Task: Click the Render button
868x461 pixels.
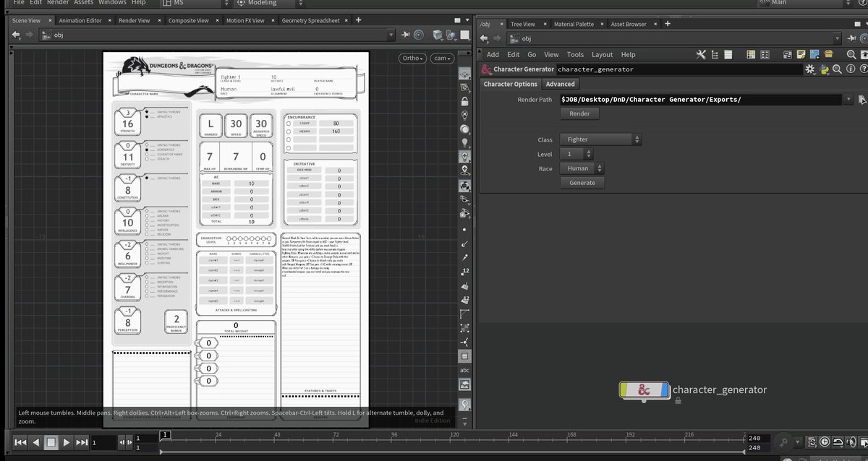Action: (x=579, y=113)
